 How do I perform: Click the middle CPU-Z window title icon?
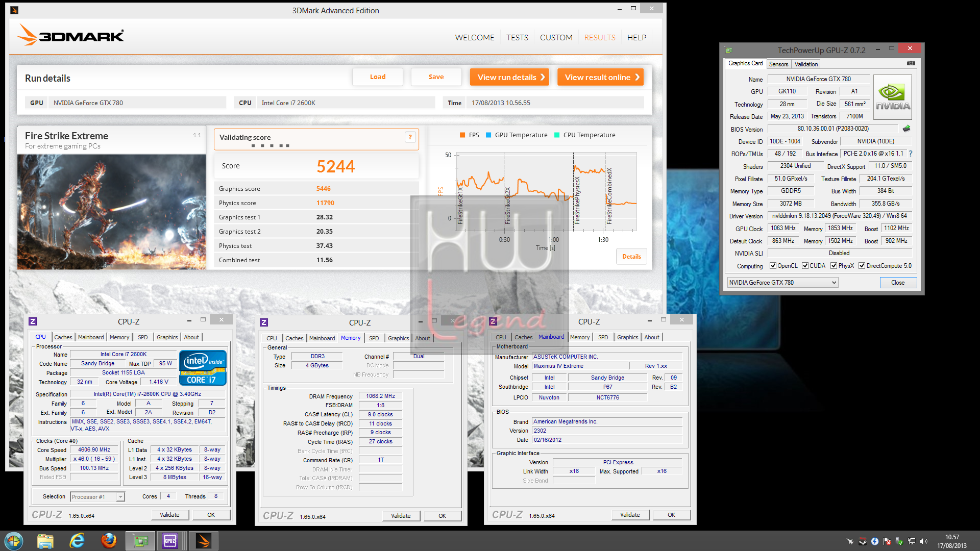[x=264, y=322]
